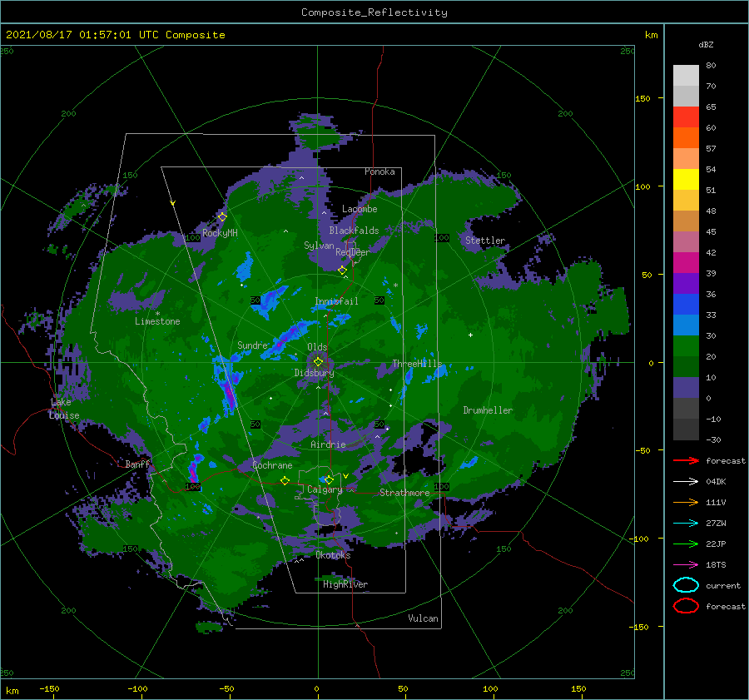The image size is (749, 700).
Task: Select the 30 dBZ green swatch
Action: pyautogui.click(x=686, y=345)
